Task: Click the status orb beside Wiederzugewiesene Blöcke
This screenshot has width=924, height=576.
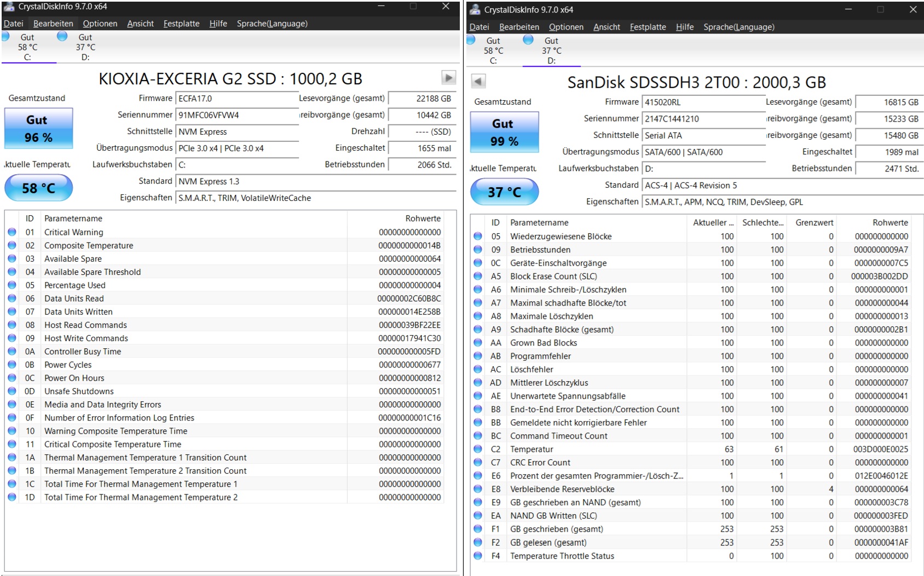Action: click(478, 237)
